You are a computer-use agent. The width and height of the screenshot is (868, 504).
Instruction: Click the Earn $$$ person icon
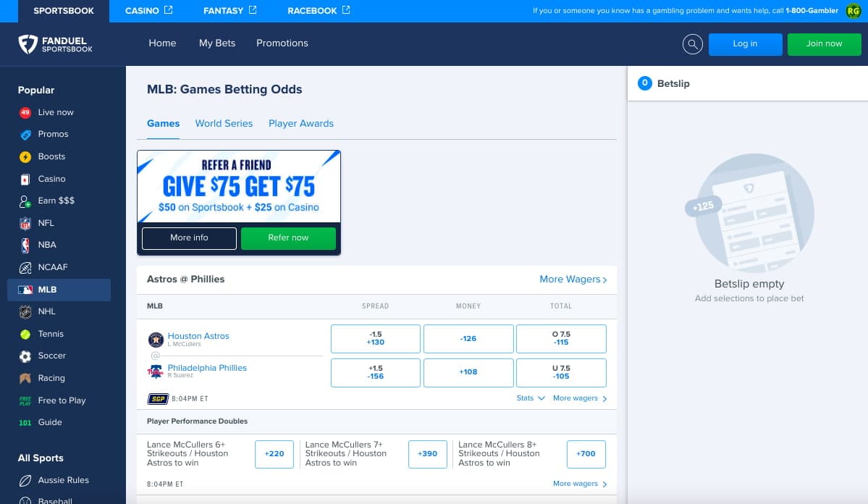25,201
